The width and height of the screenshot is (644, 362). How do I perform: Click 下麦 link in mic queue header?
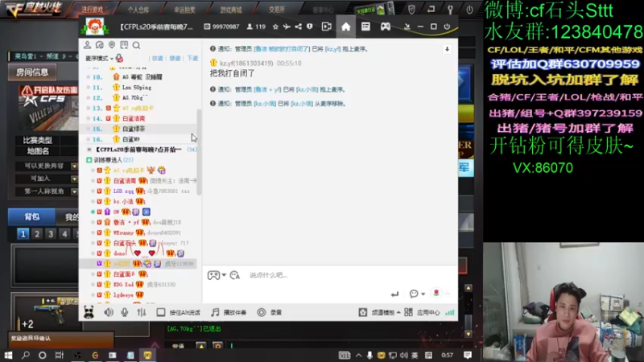pyautogui.click(x=192, y=58)
